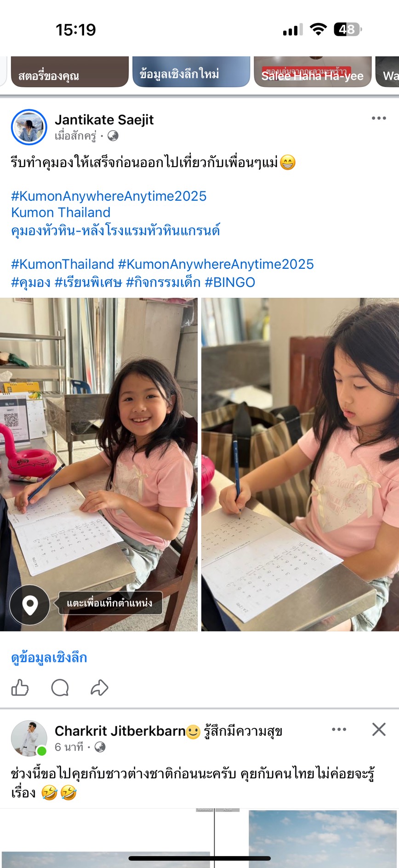This screenshot has width=399, height=868.
Task: Tap the #KumonAnywhereAnytime2025 hashtag at top
Action: click(x=109, y=196)
